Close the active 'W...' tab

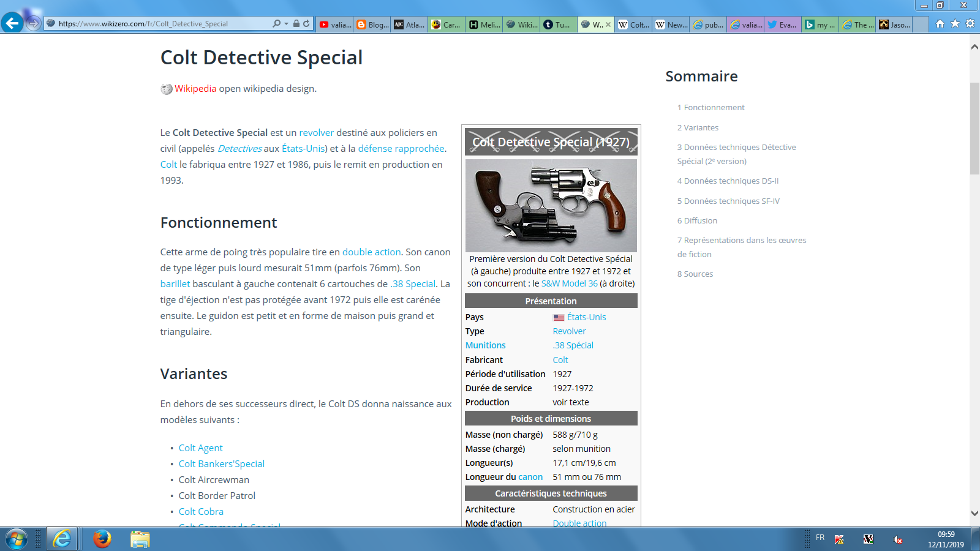click(608, 24)
